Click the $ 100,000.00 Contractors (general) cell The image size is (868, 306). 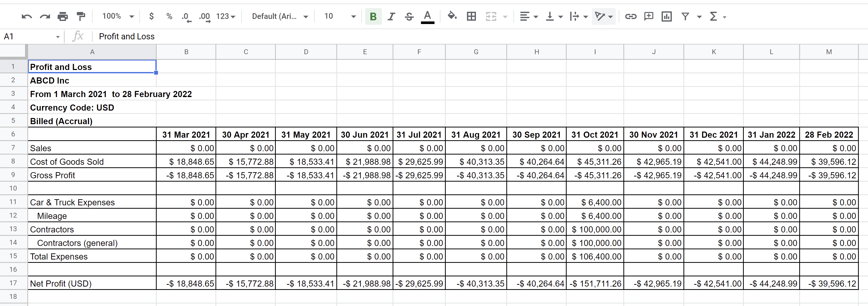(x=595, y=242)
